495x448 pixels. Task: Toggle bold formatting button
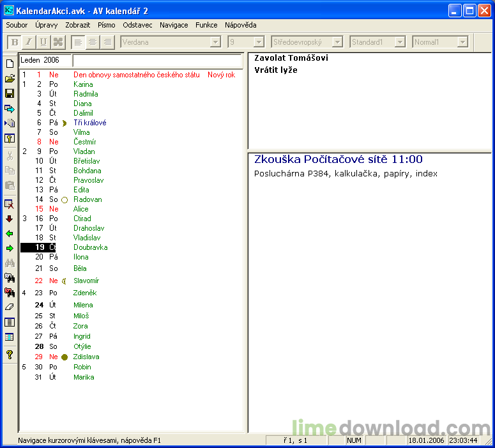(15, 42)
